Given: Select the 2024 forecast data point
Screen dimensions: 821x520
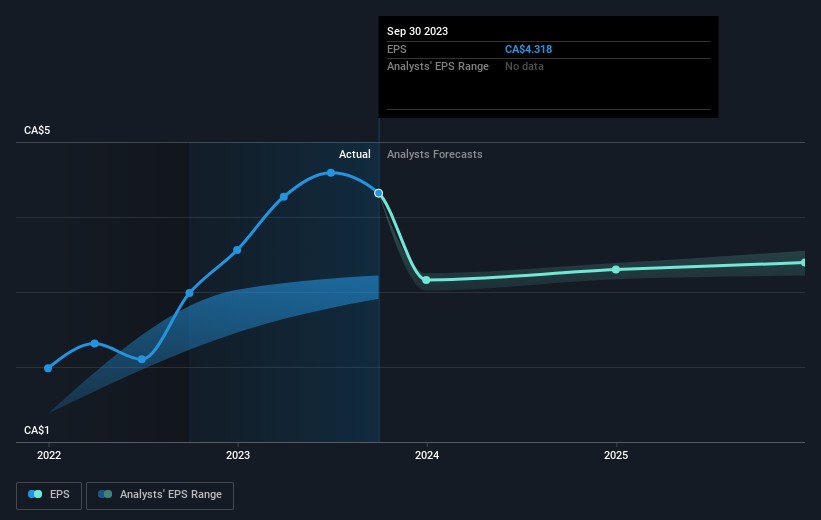Looking at the screenshot, I should 426,280.
